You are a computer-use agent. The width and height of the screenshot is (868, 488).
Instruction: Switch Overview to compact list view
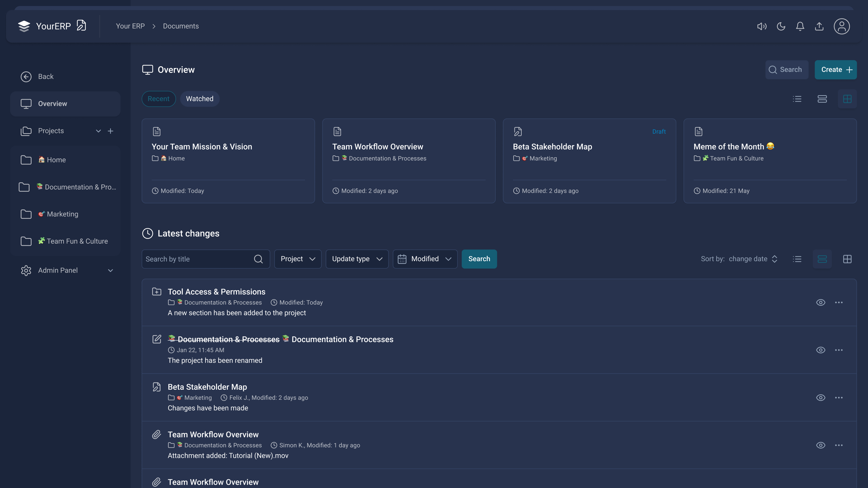click(797, 99)
